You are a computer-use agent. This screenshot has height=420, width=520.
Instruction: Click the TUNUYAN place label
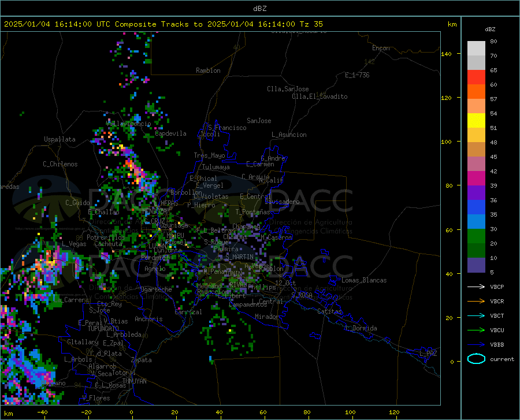134,381
